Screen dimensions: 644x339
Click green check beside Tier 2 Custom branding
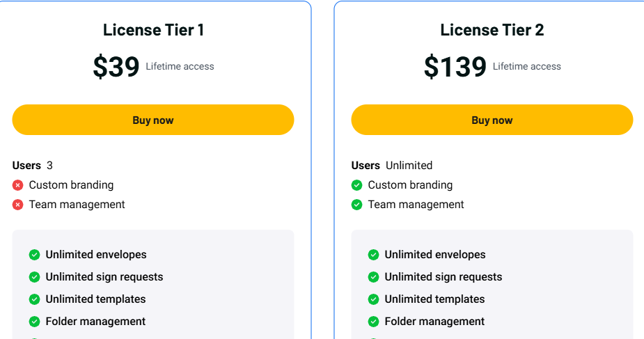[357, 185]
